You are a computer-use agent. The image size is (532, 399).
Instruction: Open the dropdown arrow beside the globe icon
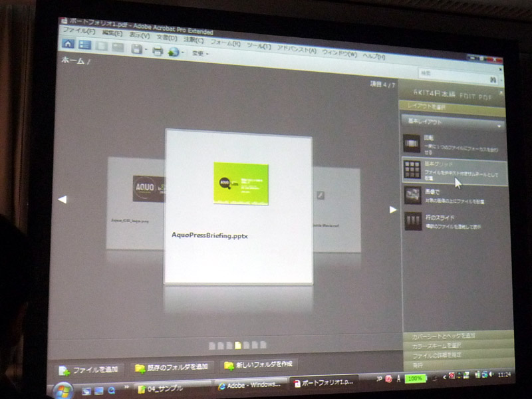(182, 53)
